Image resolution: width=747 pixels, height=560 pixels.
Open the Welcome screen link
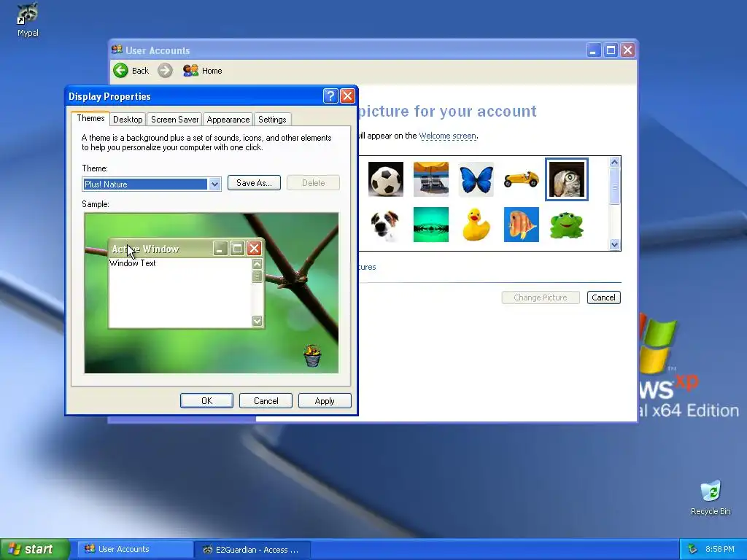(x=447, y=136)
